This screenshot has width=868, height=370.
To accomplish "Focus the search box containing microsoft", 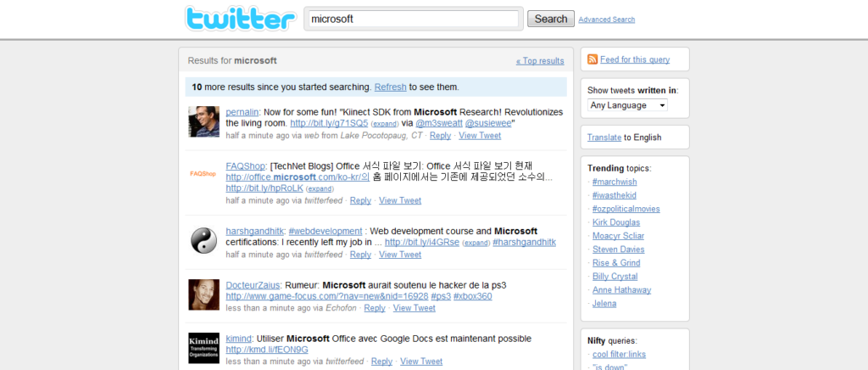I will click(x=413, y=19).
